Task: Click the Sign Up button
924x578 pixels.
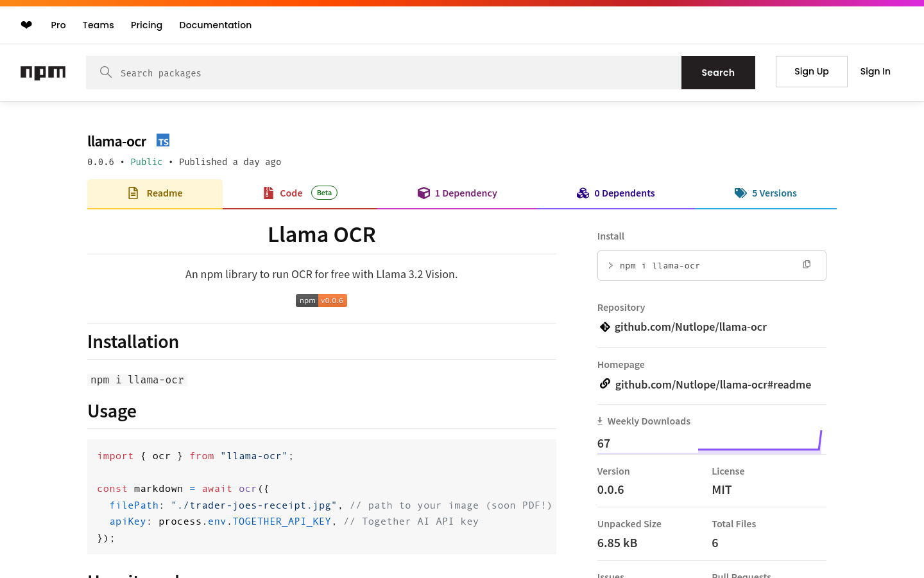Action: tap(812, 71)
